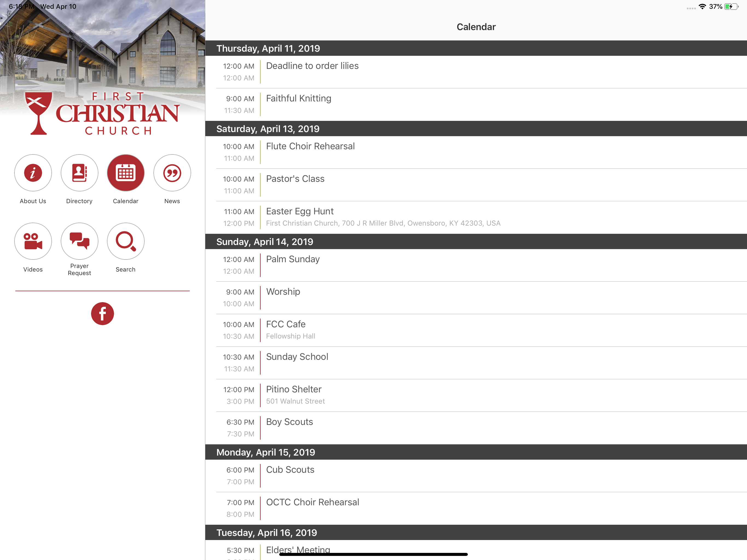Viewport: 747px width, 560px height.
Task: Tap the First Christian Church logo
Action: click(x=102, y=113)
